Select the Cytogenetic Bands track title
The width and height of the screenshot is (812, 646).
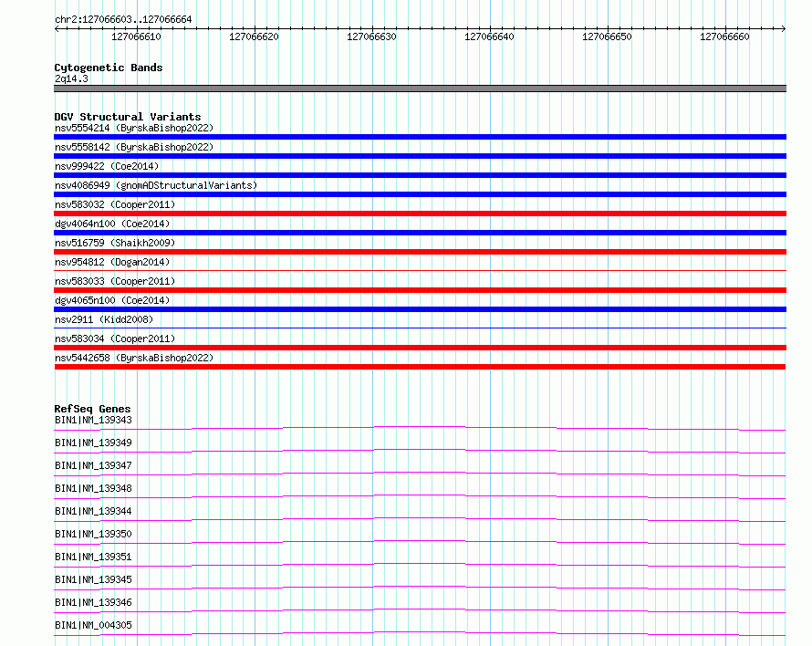109,68
